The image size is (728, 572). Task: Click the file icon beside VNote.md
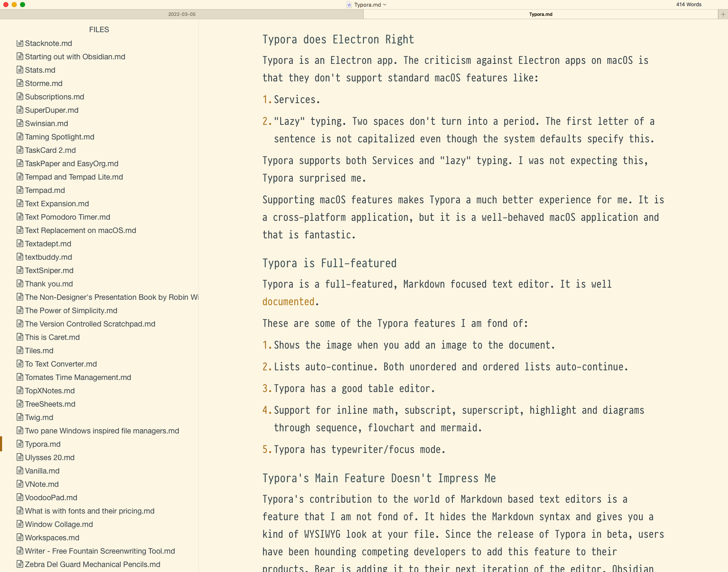coord(20,484)
